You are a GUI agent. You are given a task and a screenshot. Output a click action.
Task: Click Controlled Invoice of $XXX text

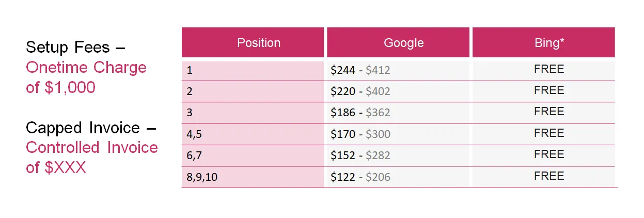coord(92,158)
